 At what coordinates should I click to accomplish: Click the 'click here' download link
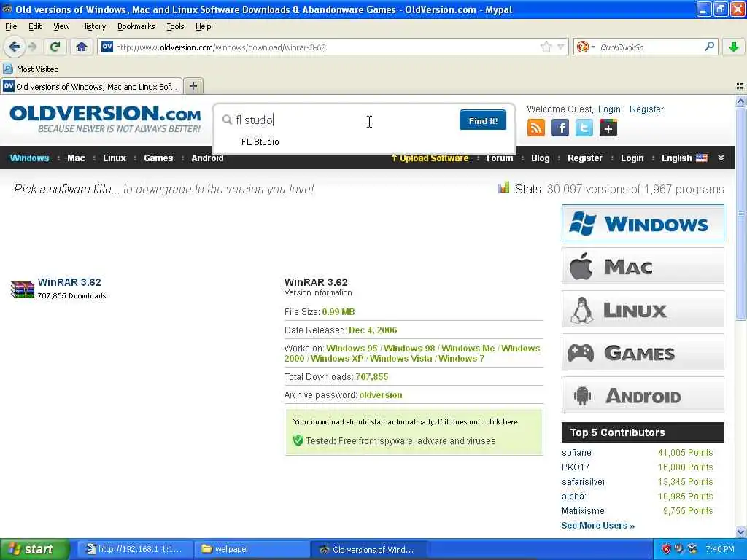tap(502, 422)
